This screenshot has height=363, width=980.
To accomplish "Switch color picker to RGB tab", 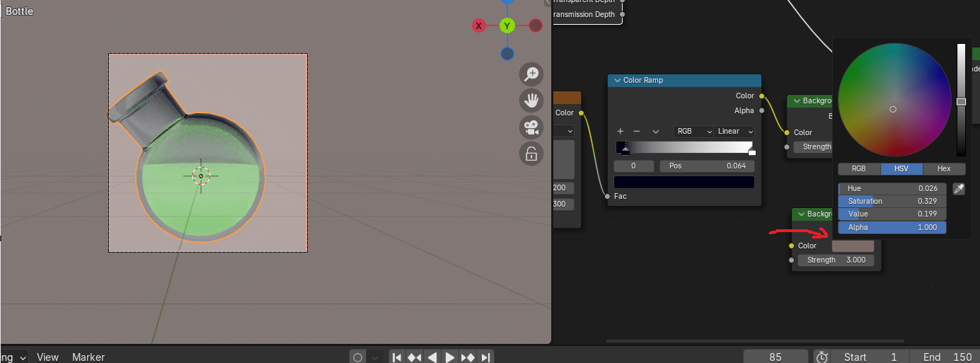I will coord(858,169).
